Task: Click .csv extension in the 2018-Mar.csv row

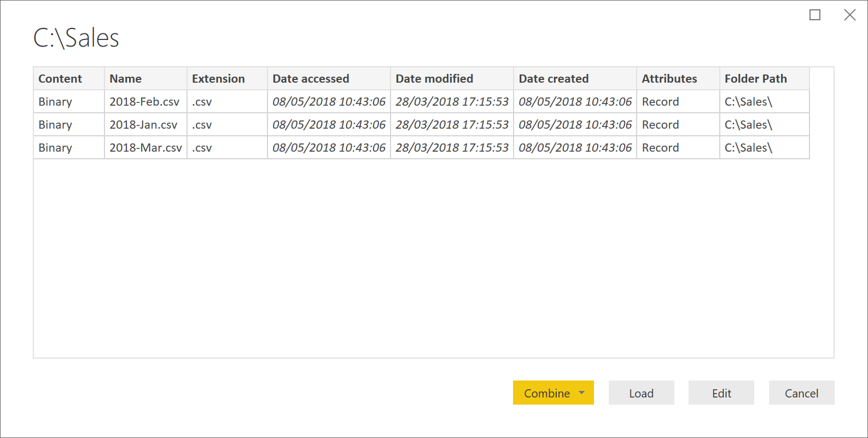Action: tap(202, 148)
